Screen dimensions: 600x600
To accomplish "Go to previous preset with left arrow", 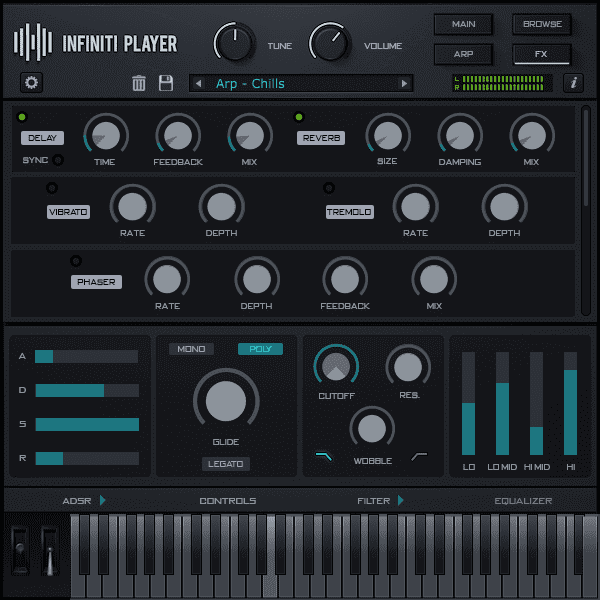I will (198, 83).
